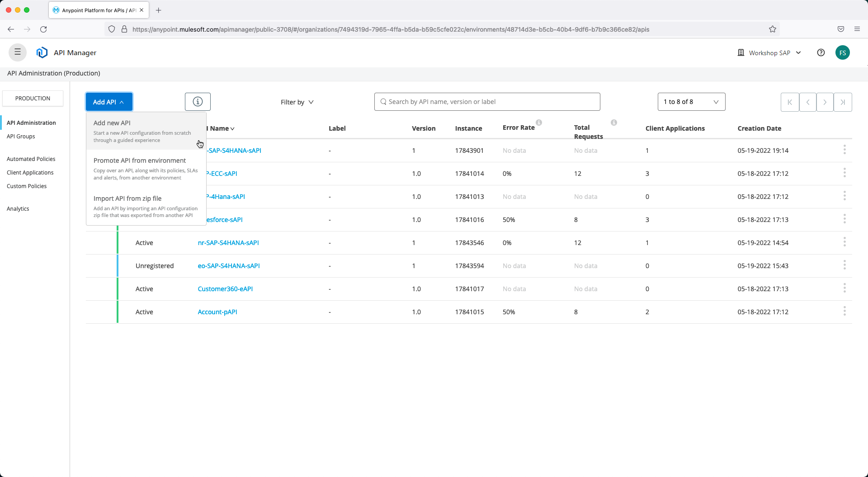
Task: Sort by the Name column header
Action: [x=222, y=128]
